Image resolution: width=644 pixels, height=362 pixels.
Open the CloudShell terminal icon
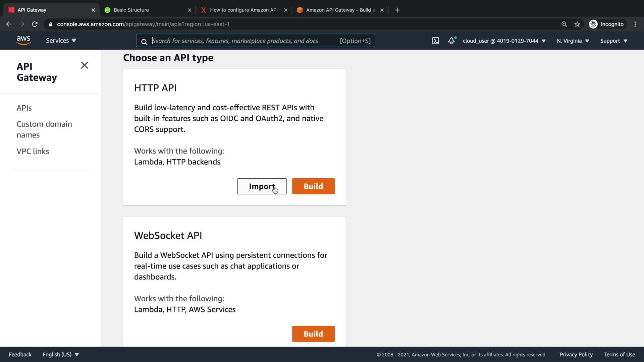coord(435,41)
